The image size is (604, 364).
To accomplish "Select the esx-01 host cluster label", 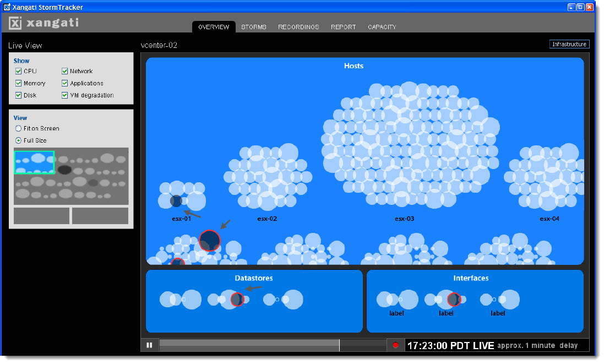I will (182, 219).
